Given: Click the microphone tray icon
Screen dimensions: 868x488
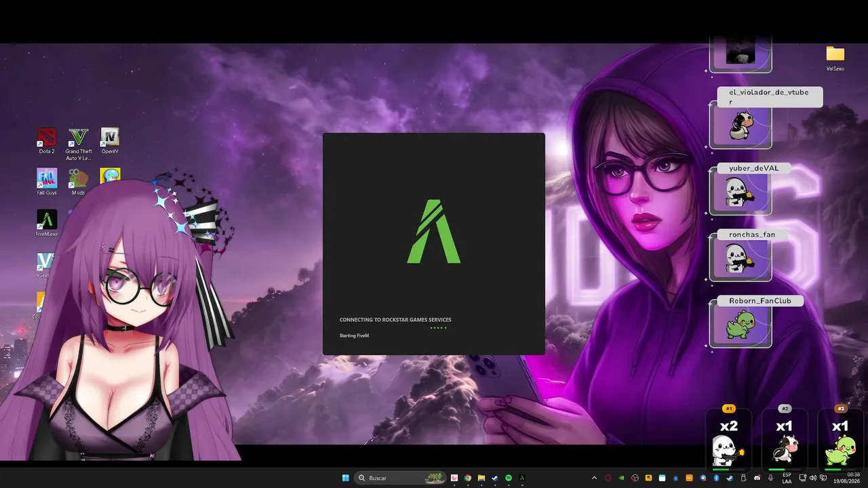Looking at the screenshot, I should 770,478.
